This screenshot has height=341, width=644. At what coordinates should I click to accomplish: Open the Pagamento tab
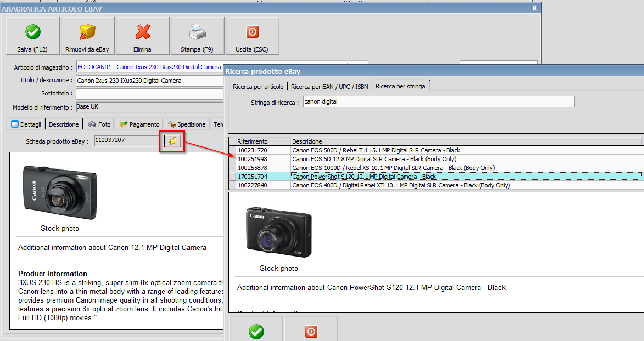tap(139, 124)
